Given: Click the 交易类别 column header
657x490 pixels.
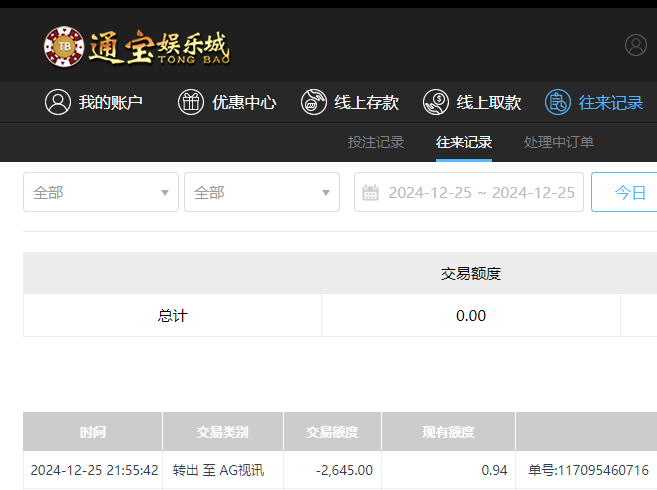Looking at the screenshot, I should tap(223, 431).
